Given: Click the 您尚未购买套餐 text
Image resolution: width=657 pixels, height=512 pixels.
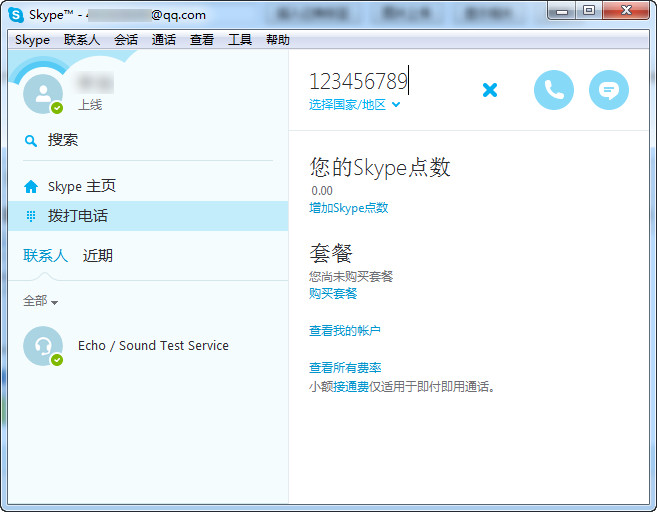Looking at the screenshot, I should 351,276.
